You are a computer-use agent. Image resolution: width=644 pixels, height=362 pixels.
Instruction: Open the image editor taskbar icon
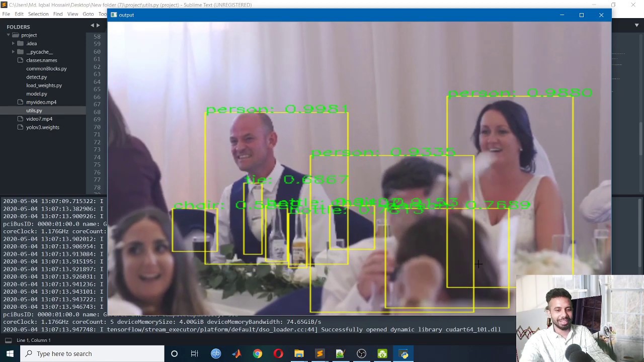340,353
